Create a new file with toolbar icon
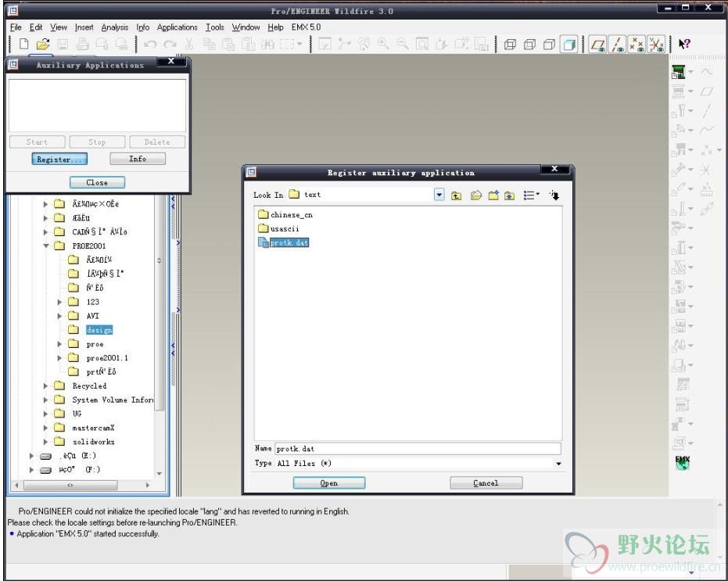The image size is (728, 581). pos(23,44)
